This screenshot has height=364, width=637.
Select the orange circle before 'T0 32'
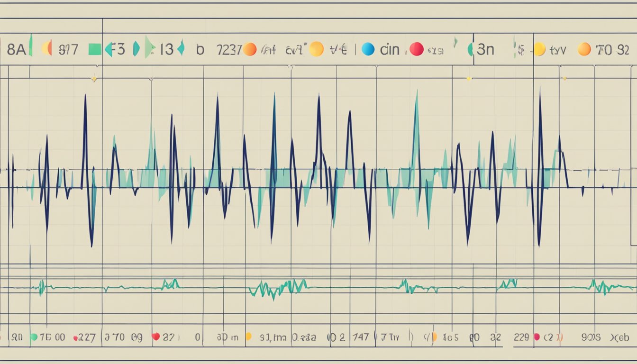584,49
